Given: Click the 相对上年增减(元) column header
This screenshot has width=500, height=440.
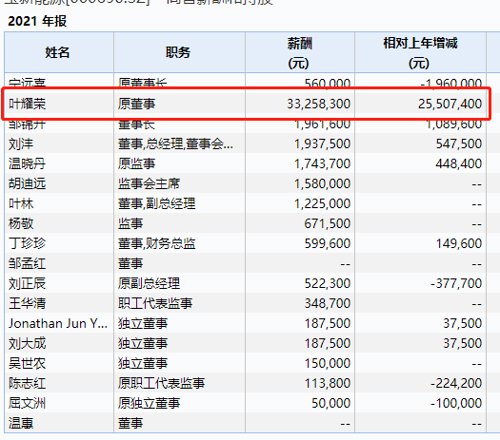Looking at the screenshot, I should click(420, 53).
